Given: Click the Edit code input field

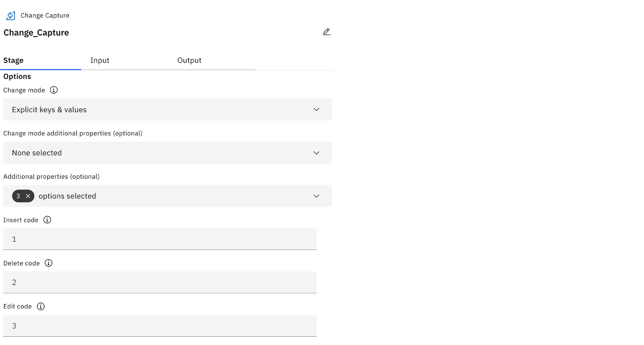Looking at the screenshot, I should pos(160,326).
